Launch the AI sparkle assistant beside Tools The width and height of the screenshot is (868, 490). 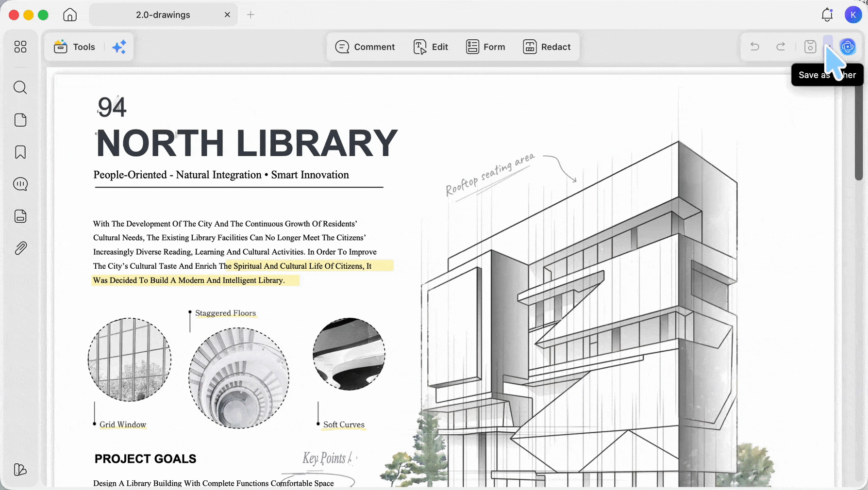119,47
